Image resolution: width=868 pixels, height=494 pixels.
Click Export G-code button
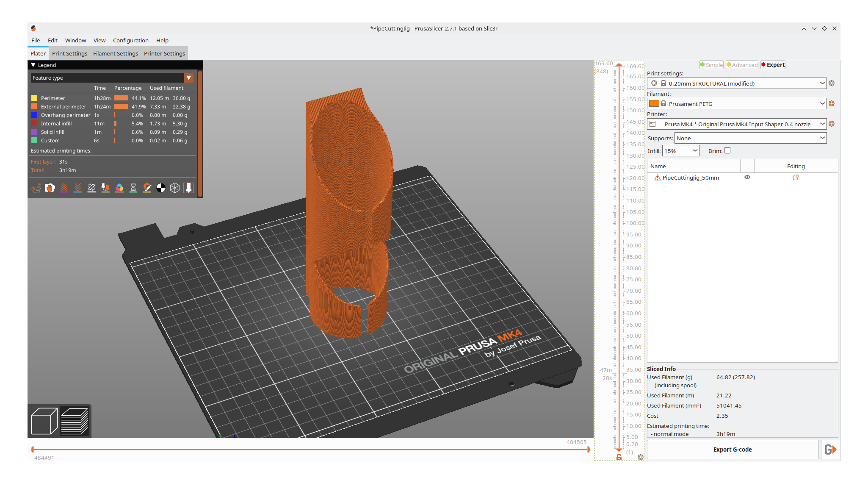tap(733, 450)
